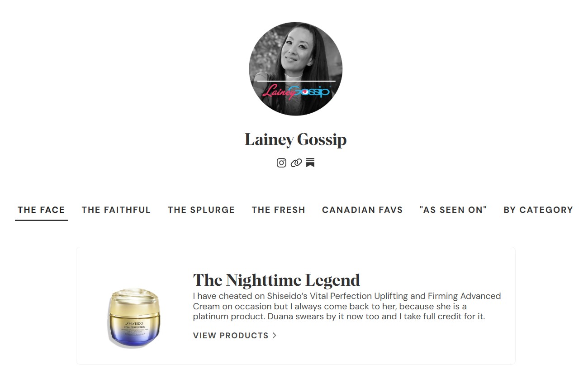588x375 pixels.
Task: Open the "As Seen On" tab
Action: [453, 210]
